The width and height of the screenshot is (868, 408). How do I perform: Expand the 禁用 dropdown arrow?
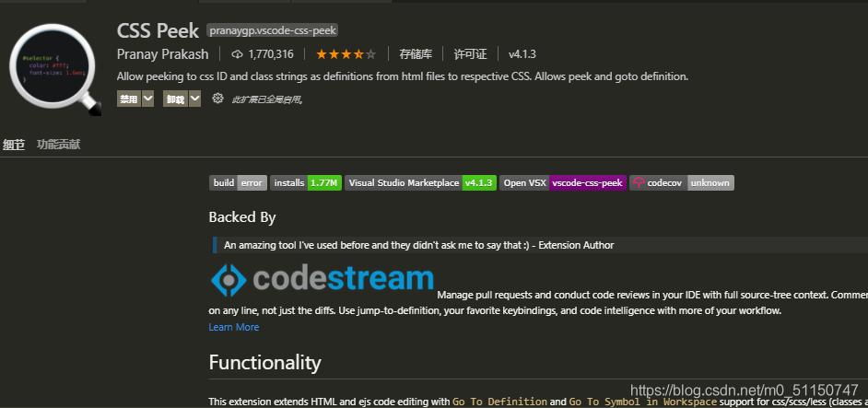pos(147,99)
